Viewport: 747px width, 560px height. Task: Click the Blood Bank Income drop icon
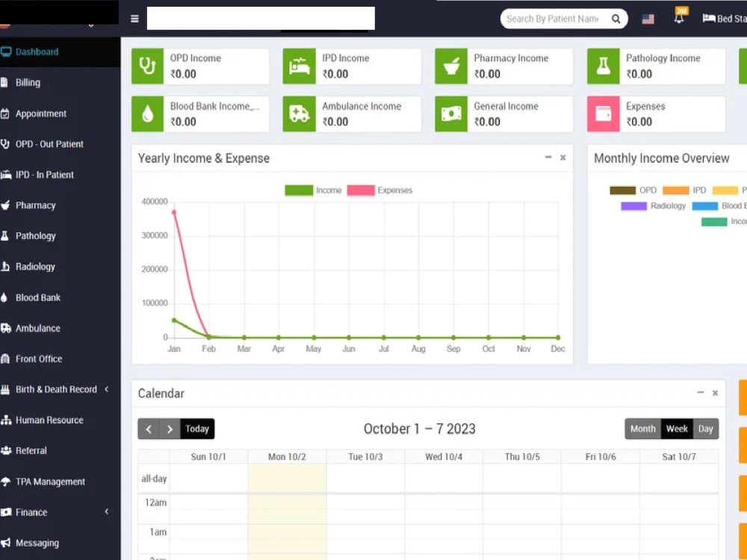[x=148, y=113]
